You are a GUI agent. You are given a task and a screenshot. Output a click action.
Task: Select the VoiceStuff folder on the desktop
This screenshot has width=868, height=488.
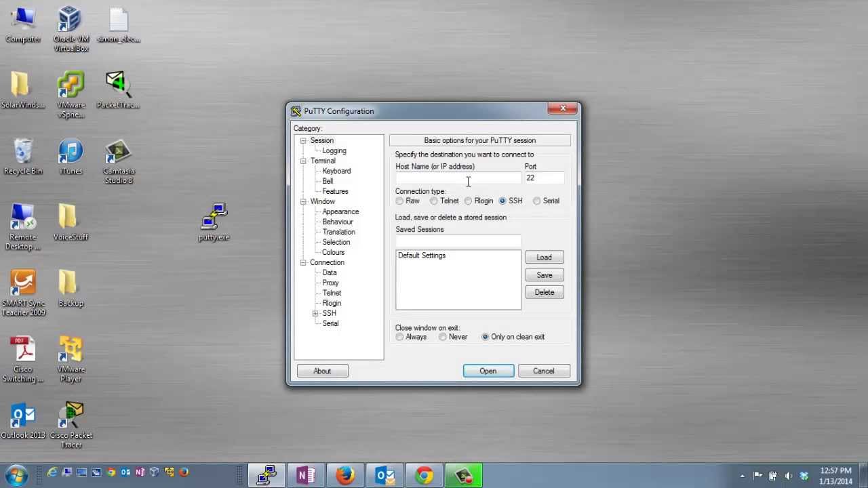[71, 222]
